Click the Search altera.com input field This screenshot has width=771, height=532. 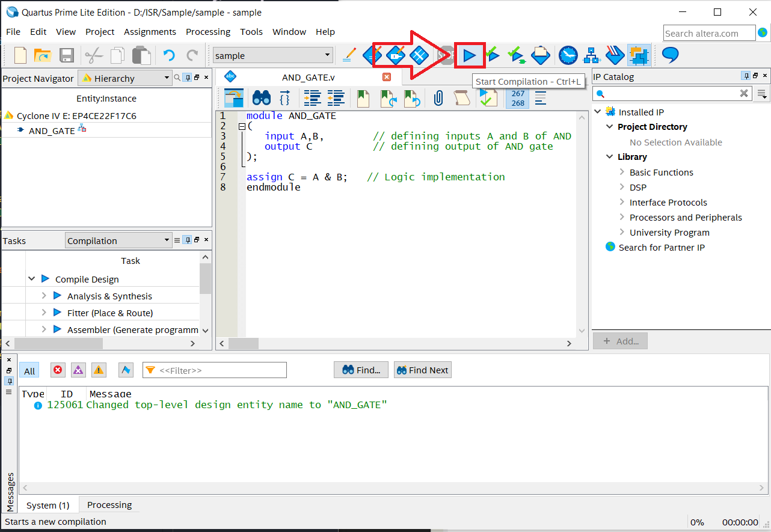coord(710,33)
